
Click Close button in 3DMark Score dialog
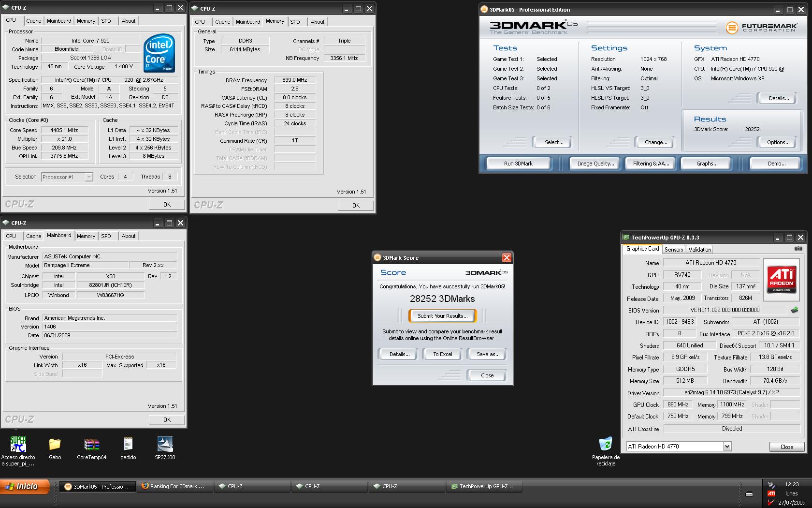coord(487,375)
